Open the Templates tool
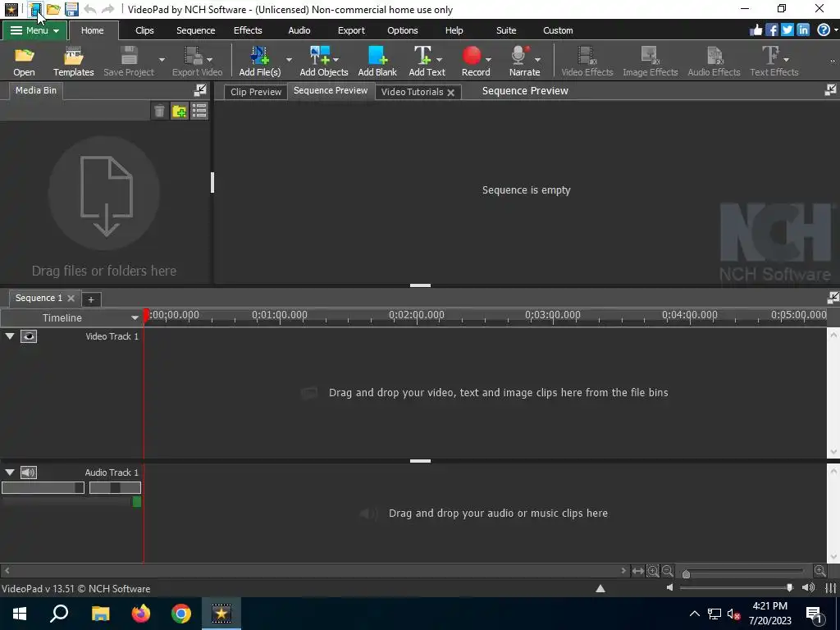The width and height of the screenshot is (840, 630). point(73,62)
